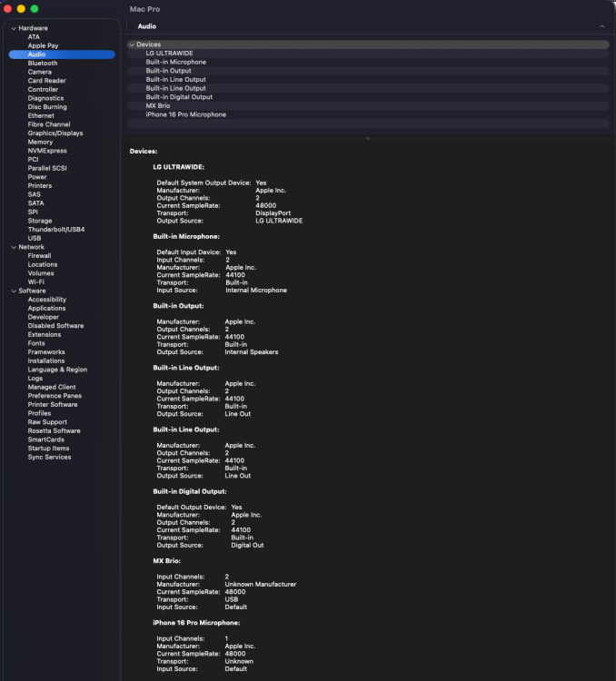Click the green zoom window button
616x681 pixels.
35,9
